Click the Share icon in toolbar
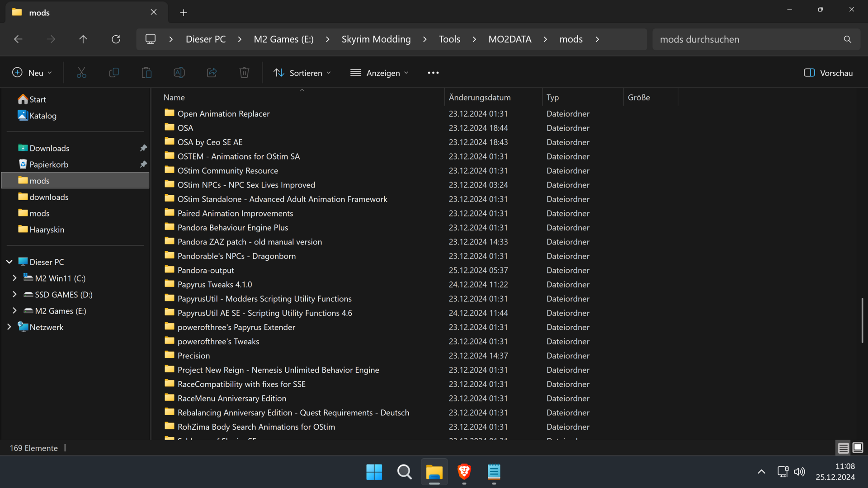Image resolution: width=868 pixels, height=488 pixels. (x=212, y=73)
